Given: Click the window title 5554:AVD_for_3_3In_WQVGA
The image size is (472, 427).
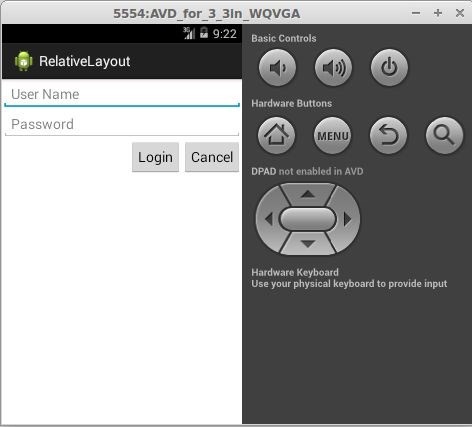Looking at the screenshot, I should click(x=206, y=14).
